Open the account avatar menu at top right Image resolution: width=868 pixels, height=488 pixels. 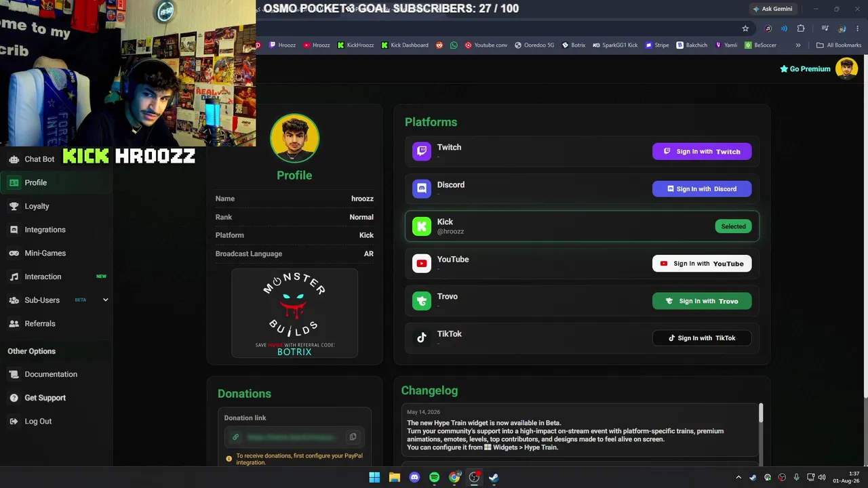point(846,68)
